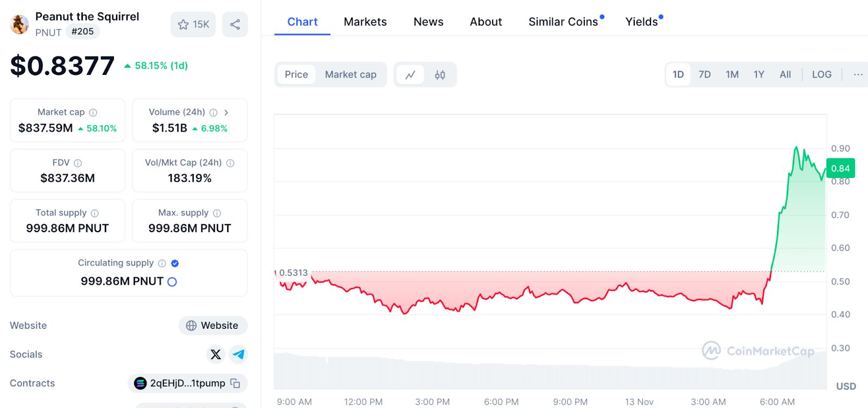Copy the contract address 2qEHjD...1tpump
This screenshot has width=868, height=408.
pos(235,383)
